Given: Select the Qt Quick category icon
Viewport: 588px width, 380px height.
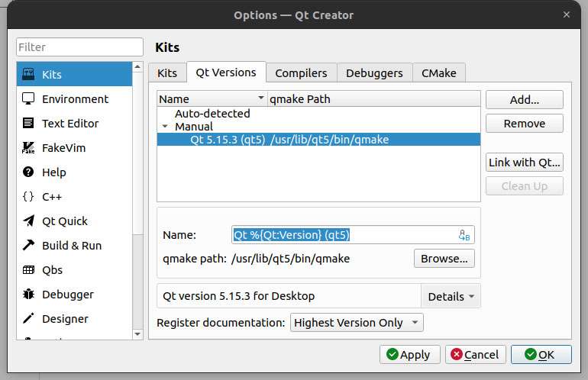Looking at the screenshot, I should click(x=28, y=221).
